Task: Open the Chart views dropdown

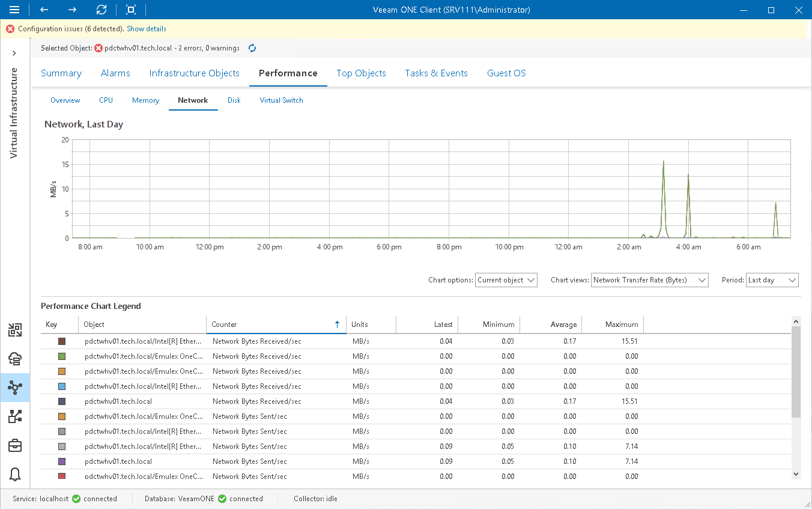Action: pyautogui.click(x=649, y=279)
